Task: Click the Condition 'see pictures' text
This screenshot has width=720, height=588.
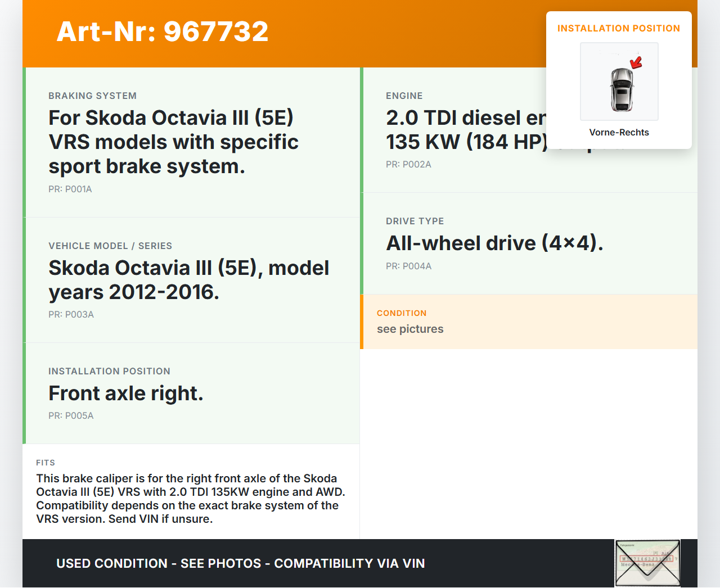Action: click(410, 329)
